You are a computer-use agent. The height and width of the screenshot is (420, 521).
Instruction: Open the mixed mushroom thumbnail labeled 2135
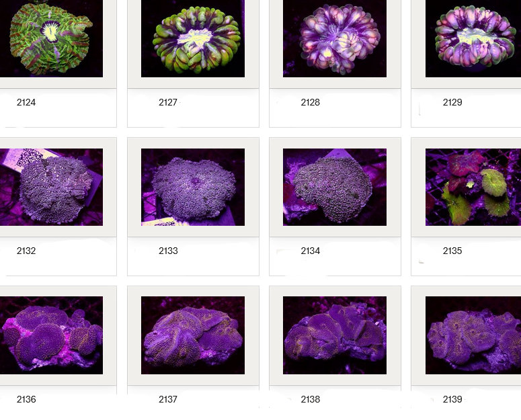[x=473, y=187]
